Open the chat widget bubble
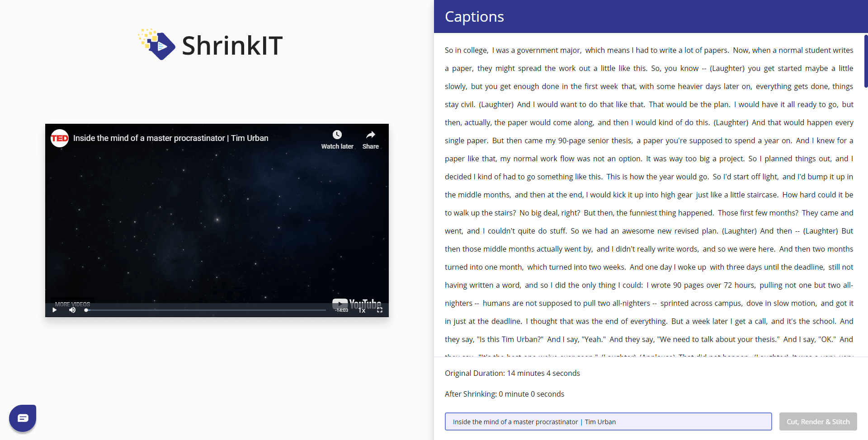868x440 pixels. pyautogui.click(x=23, y=418)
